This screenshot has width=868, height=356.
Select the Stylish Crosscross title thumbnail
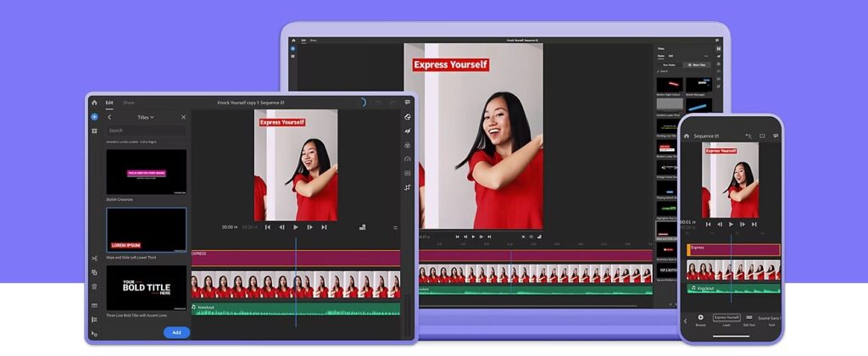[146, 171]
